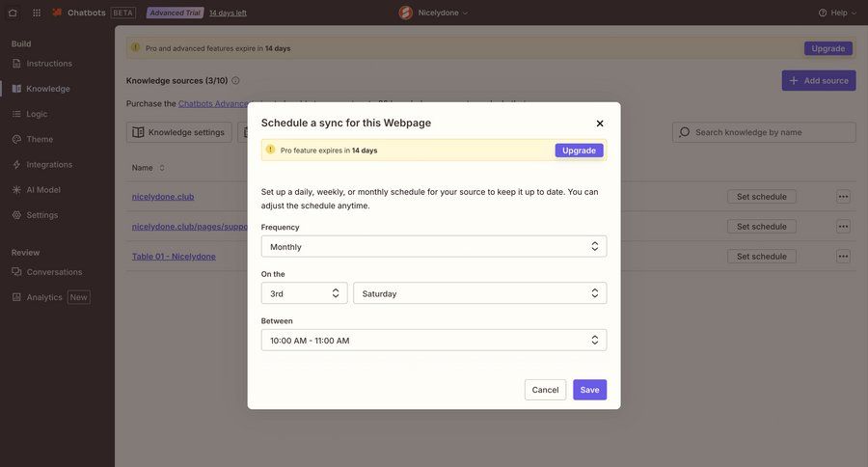The image size is (868, 467).
Task: Click the 14 days left link
Action: 228,13
